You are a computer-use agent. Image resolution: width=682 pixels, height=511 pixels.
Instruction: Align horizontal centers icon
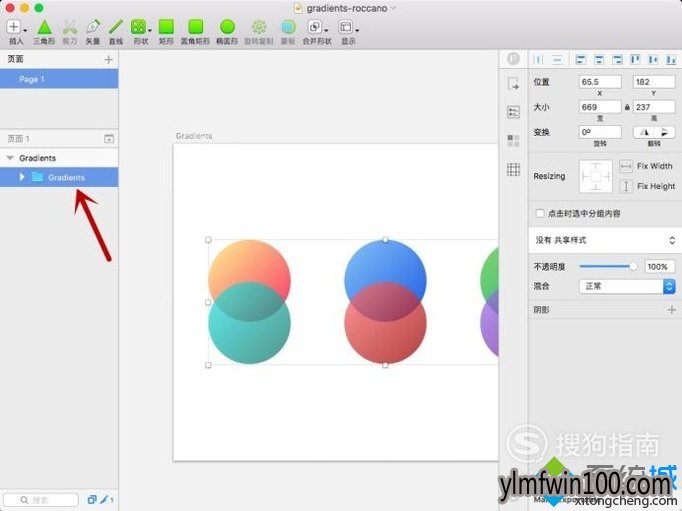[599, 60]
